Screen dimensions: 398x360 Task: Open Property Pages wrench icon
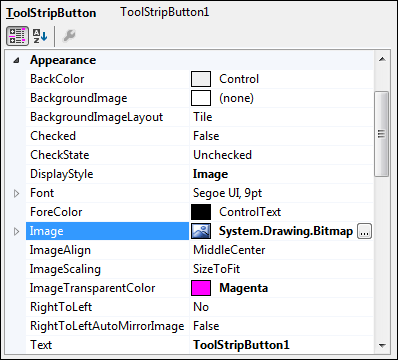[69, 36]
